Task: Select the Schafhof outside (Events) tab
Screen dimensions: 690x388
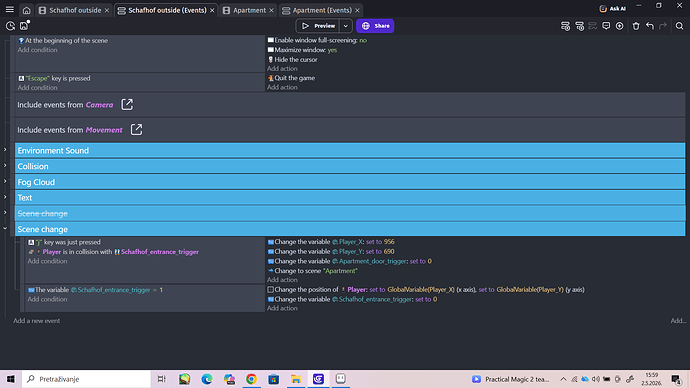Action: pyautogui.click(x=162, y=10)
